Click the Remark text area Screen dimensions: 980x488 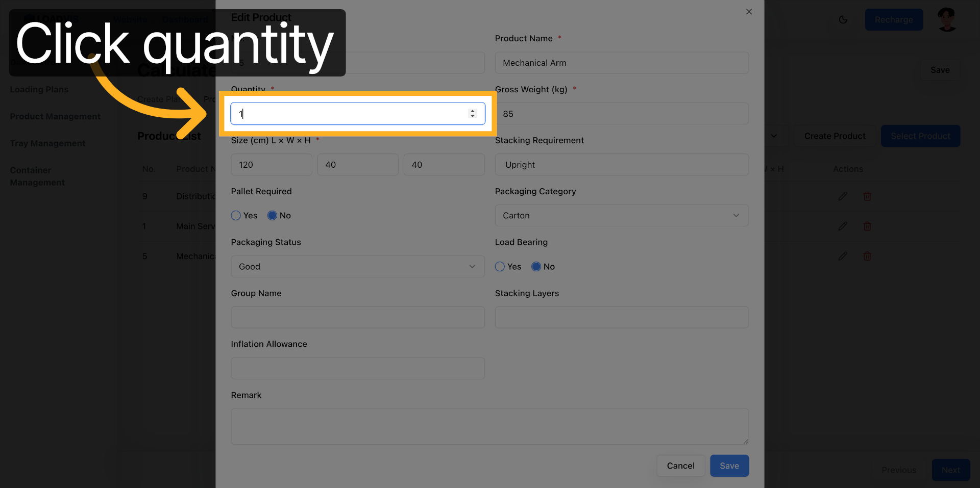(x=489, y=426)
